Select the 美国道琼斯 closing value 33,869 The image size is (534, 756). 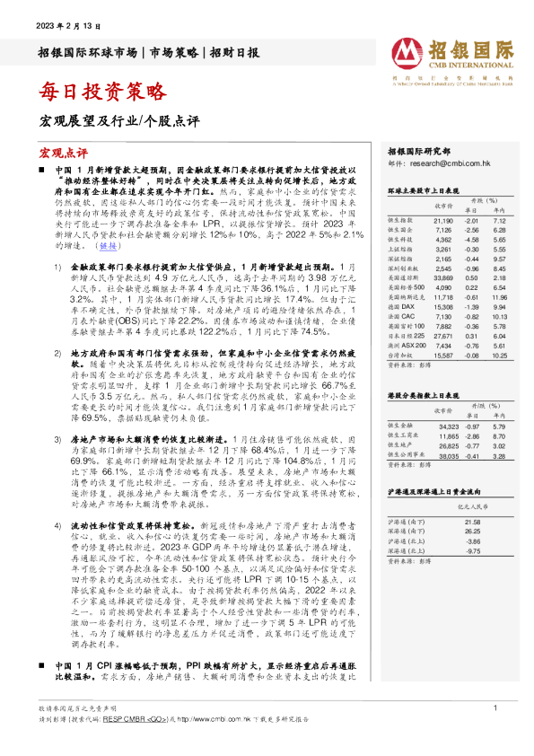443,277
